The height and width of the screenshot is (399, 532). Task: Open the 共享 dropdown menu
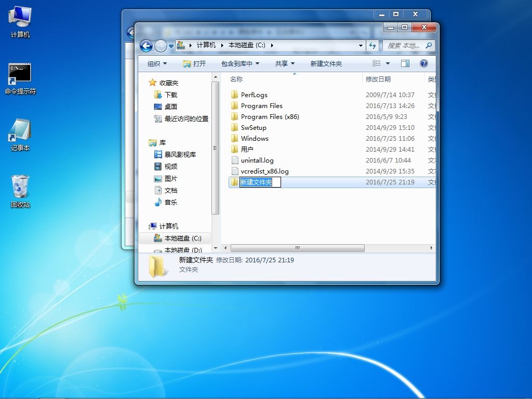(285, 63)
